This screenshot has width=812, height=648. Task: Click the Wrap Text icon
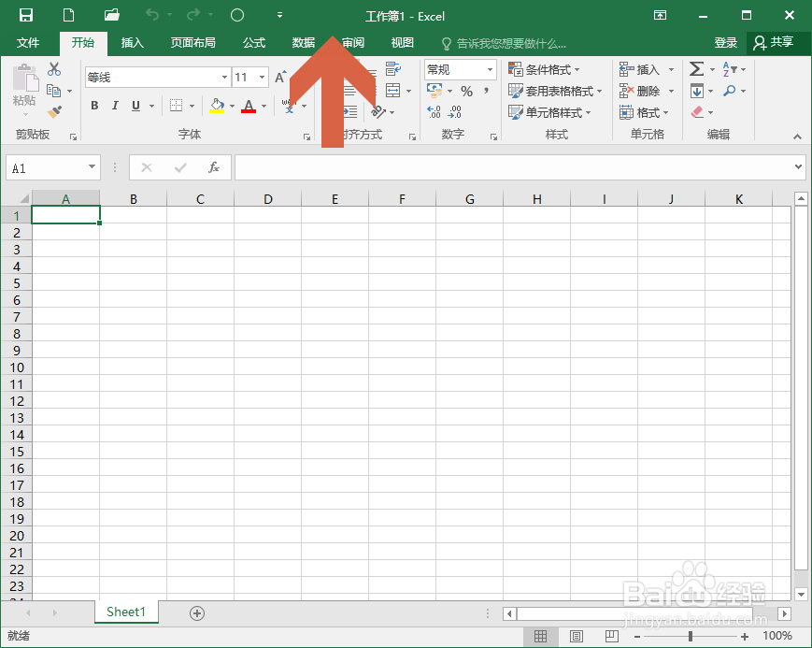click(x=393, y=68)
